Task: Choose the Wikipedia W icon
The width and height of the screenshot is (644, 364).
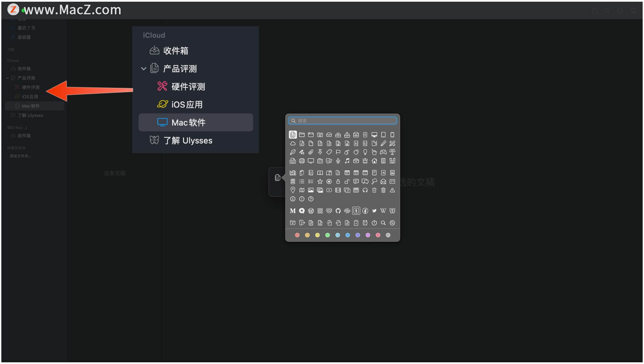Action: click(x=383, y=211)
